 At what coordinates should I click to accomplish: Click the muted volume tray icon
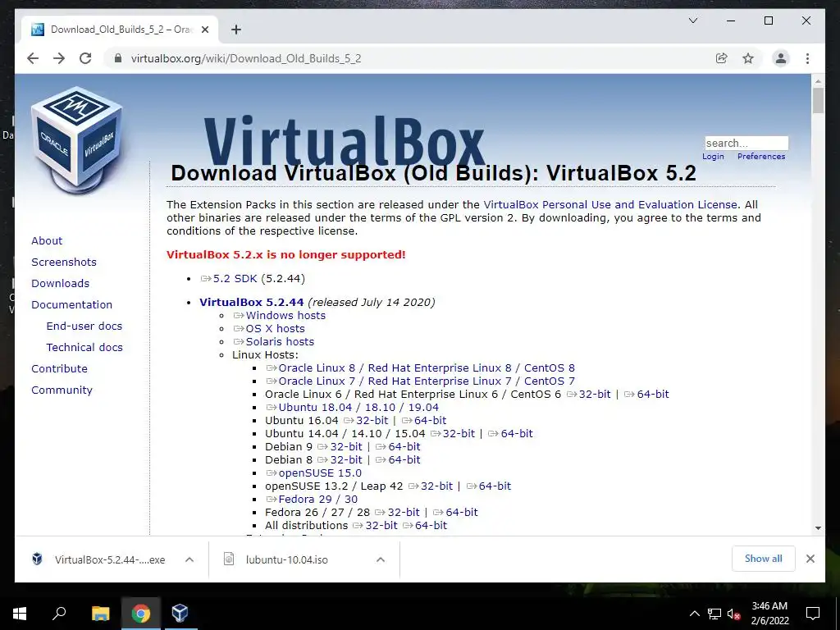(x=733, y=614)
